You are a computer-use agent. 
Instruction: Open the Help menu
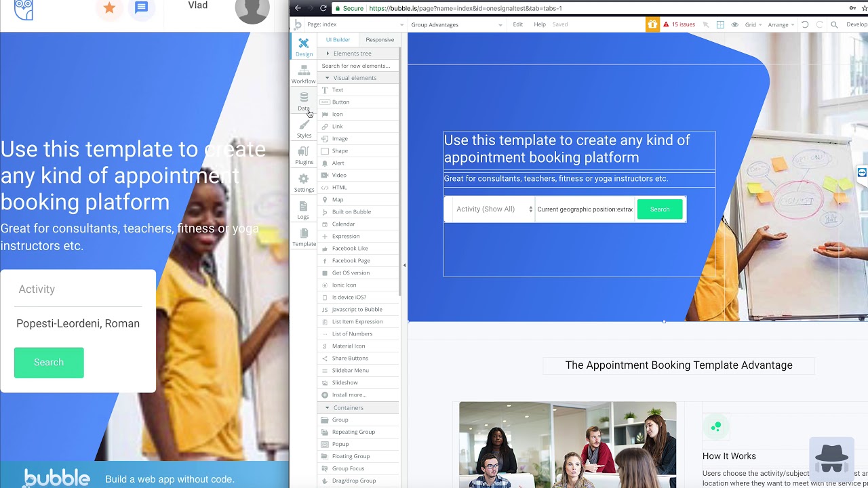tap(540, 24)
